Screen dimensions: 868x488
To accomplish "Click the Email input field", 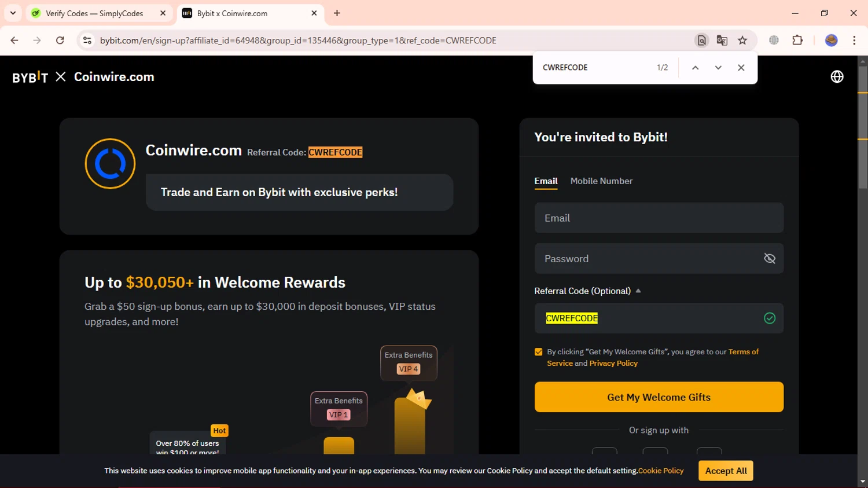I will click(659, 218).
